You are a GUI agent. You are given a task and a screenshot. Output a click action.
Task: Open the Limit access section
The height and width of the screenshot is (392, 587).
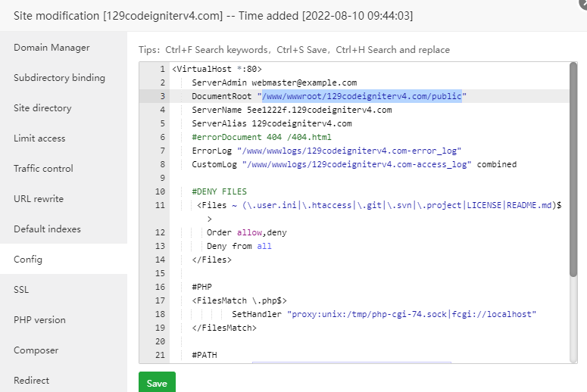(x=39, y=138)
